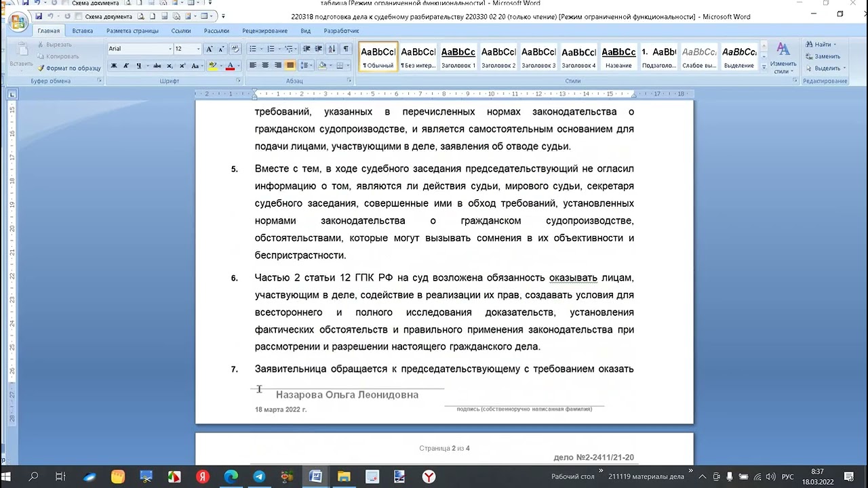Align text right
Image resolution: width=868 pixels, height=488 pixels.
click(x=277, y=66)
